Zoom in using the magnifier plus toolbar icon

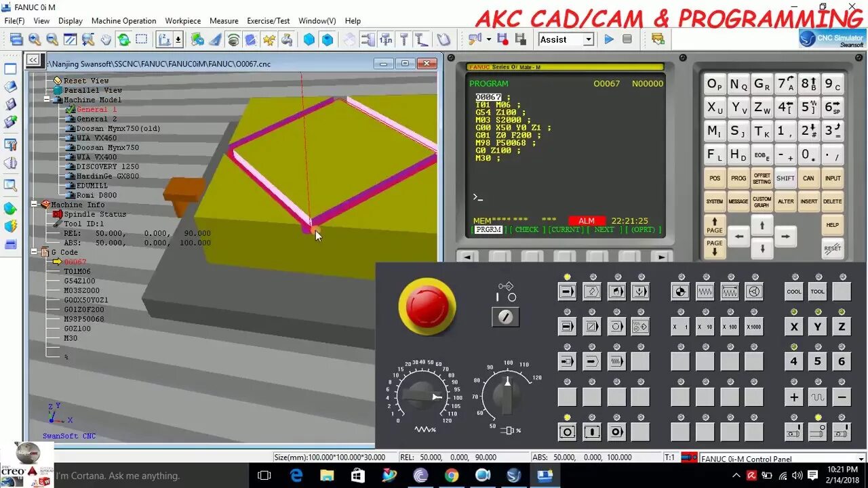coord(34,39)
